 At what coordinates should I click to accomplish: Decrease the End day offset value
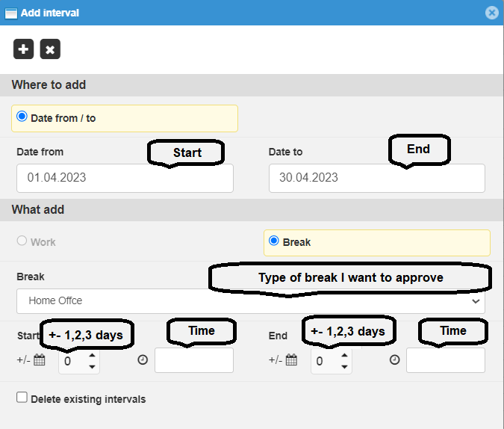pos(344,366)
